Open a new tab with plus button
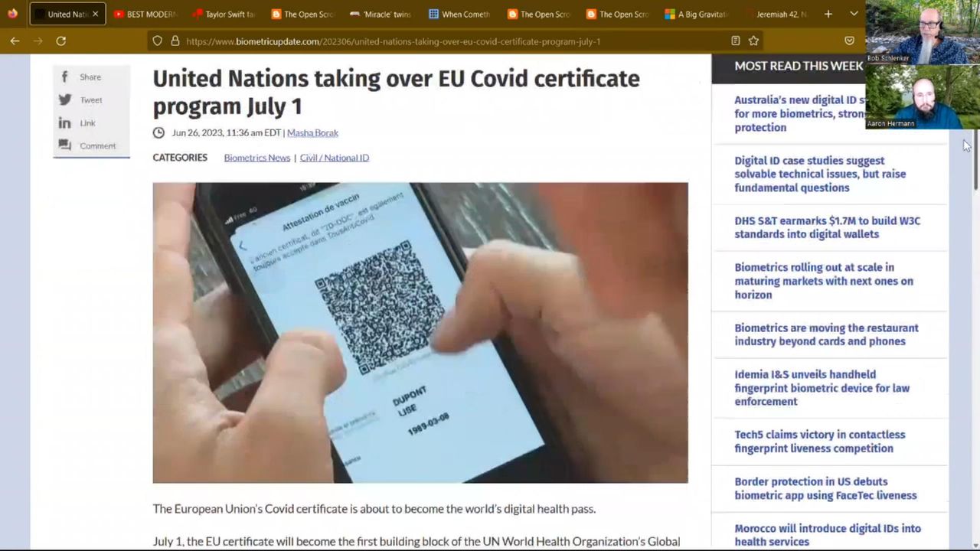 (x=828, y=14)
